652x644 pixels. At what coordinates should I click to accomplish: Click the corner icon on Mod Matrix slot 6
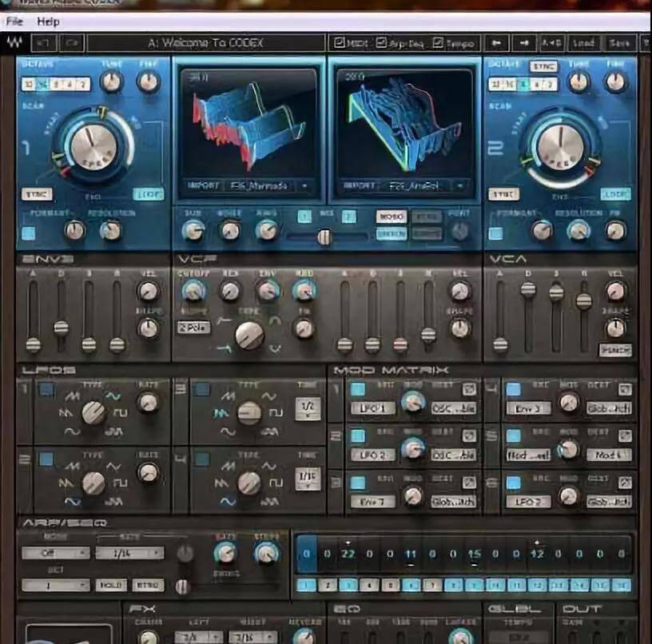click(x=625, y=483)
